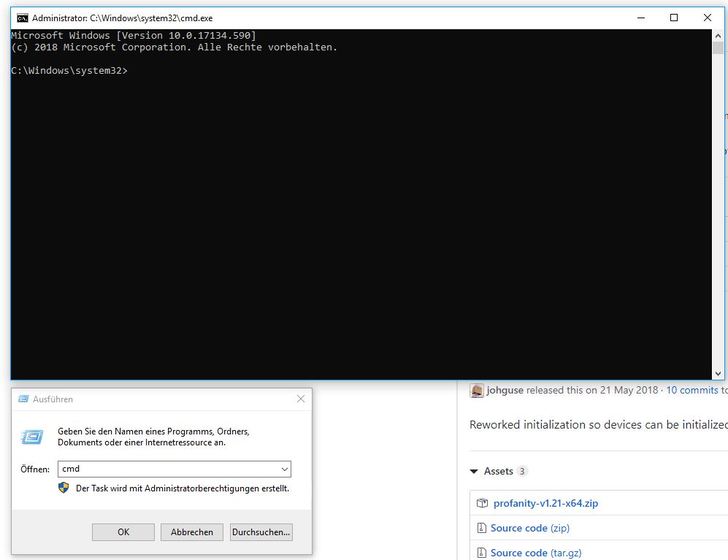The height and width of the screenshot is (560, 728).
Task: Click the C:\Windows\system32> prompt line
Action: point(69,71)
